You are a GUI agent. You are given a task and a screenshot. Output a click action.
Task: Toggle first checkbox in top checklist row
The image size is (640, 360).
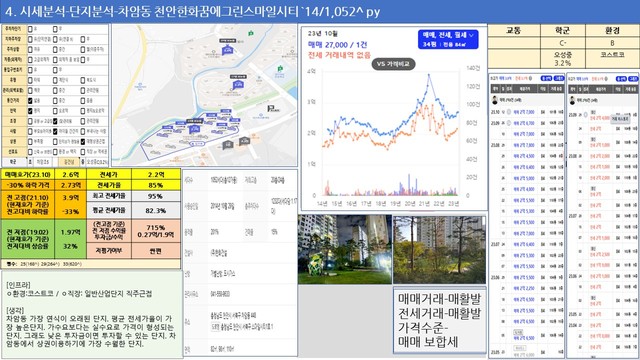point(30,29)
